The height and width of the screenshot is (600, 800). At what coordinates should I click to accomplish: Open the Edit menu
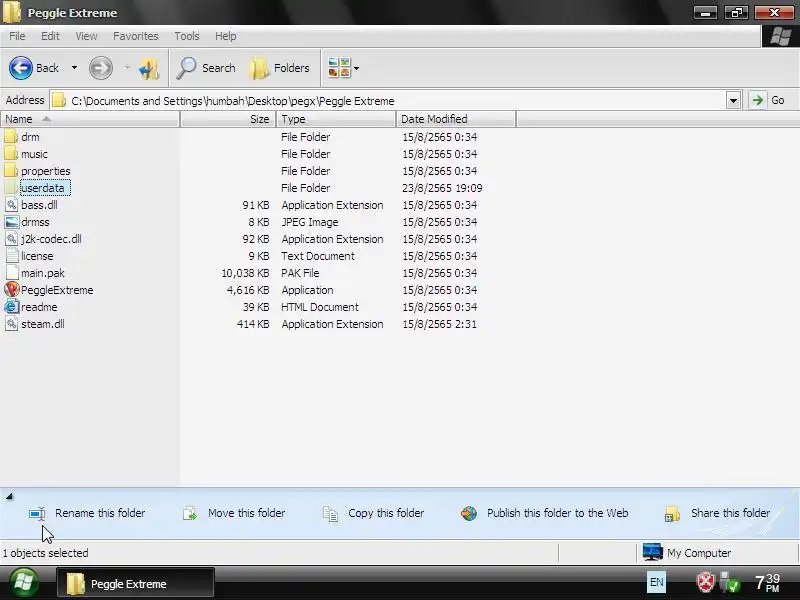coord(50,36)
